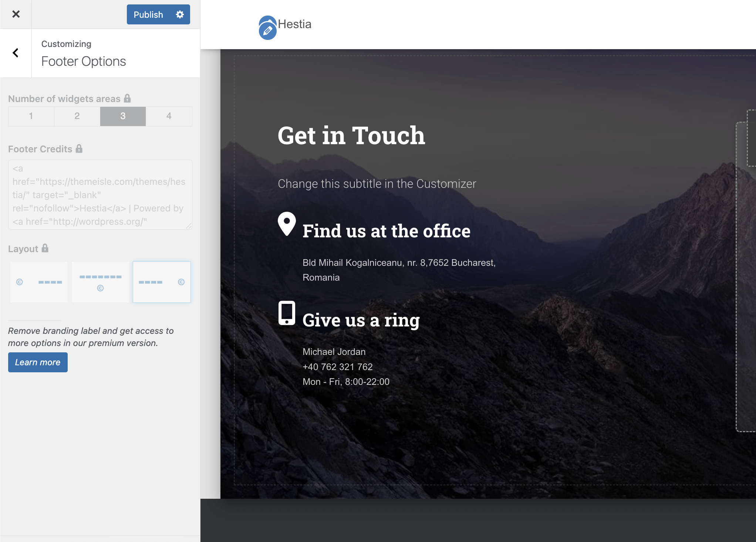Go back using the left chevron
This screenshot has width=756, height=542.
[x=16, y=53]
